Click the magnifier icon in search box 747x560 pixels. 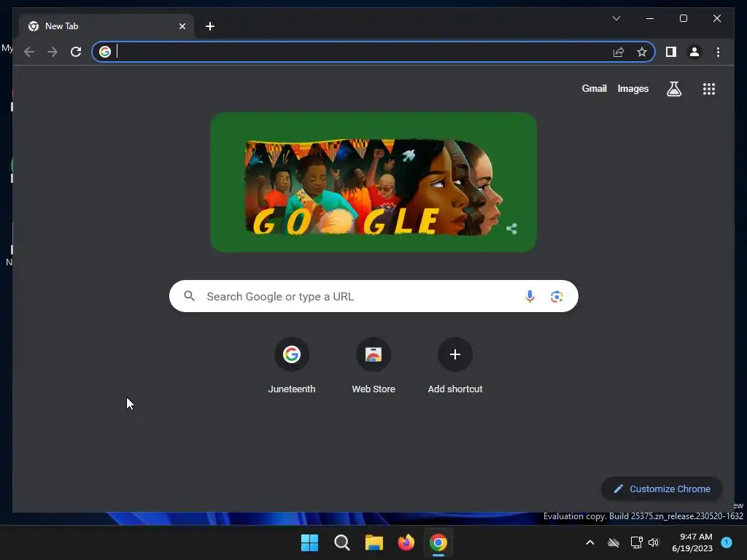(189, 296)
